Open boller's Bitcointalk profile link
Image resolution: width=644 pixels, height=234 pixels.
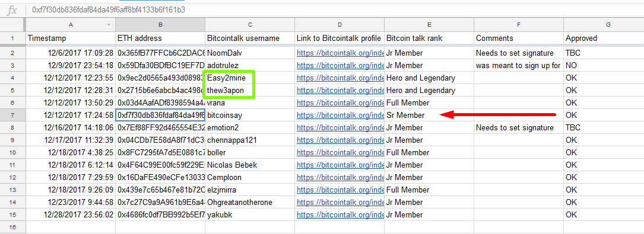coord(340,152)
